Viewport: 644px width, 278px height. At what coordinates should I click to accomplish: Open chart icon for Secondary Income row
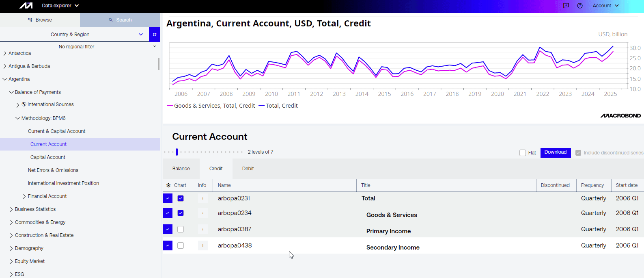pos(168,245)
